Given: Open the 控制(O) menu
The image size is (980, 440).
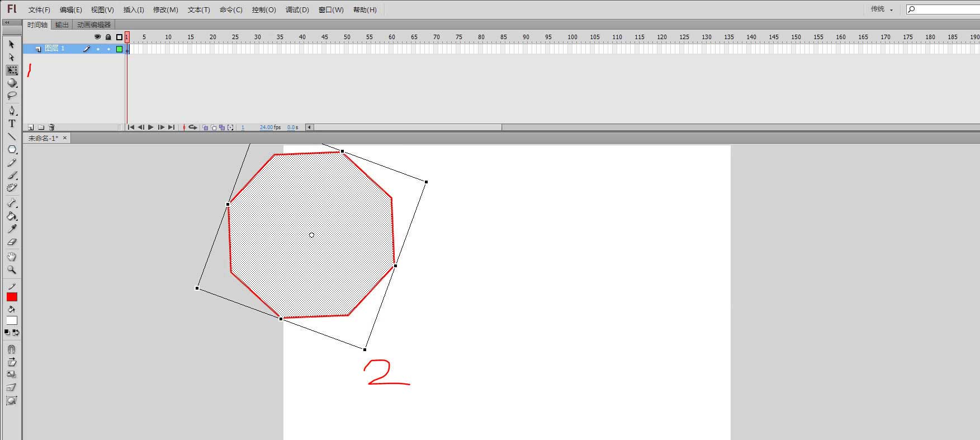Looking at the screenshot, I should [x=264, y=10].
